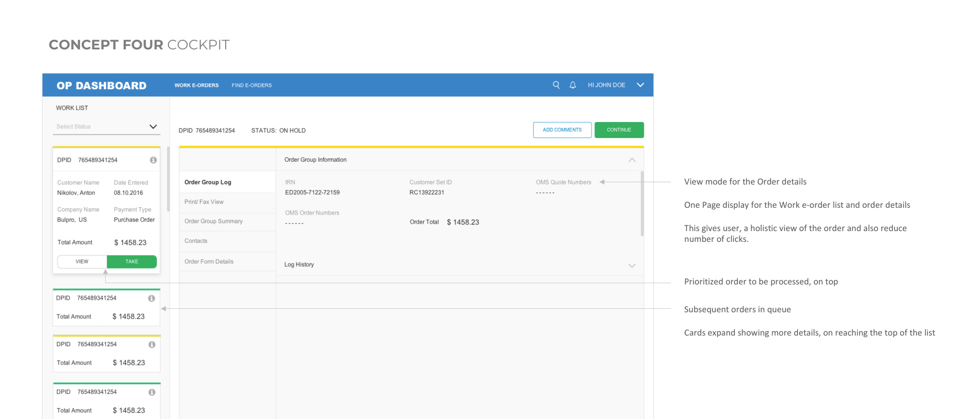This screenshot has height=419, width=980.
Task: Click company name Bulpro, US
Action: [x=72, y=220]
